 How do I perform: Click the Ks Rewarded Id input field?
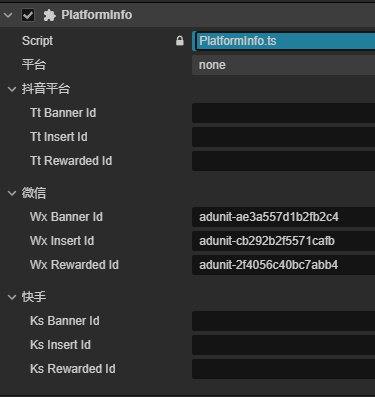coord(284,369)
